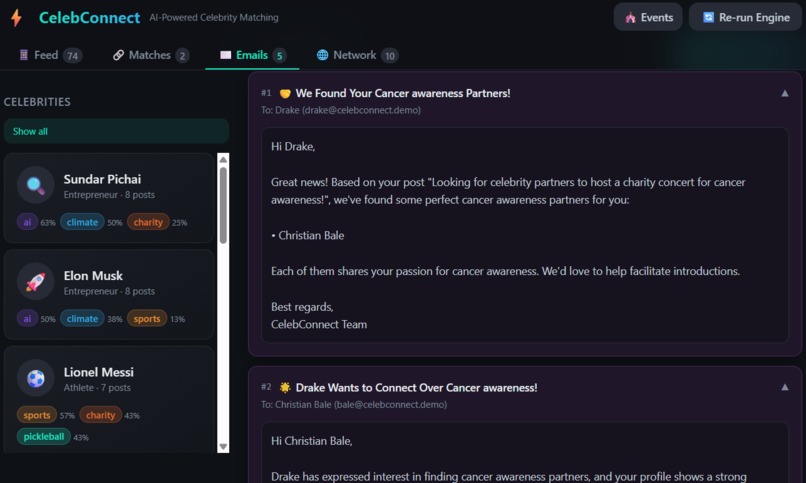
Task: Click the email #1 subject line
Action: pyautogui.click(x=403, y=94)
